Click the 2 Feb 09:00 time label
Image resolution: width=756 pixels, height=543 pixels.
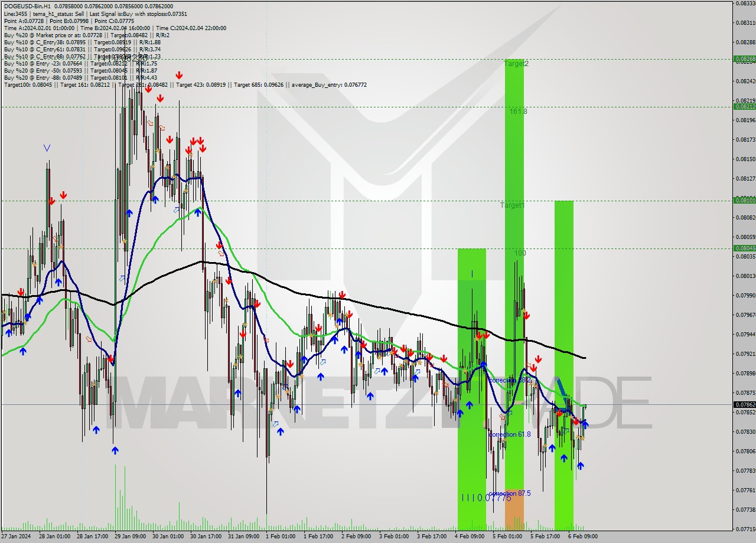357,537
